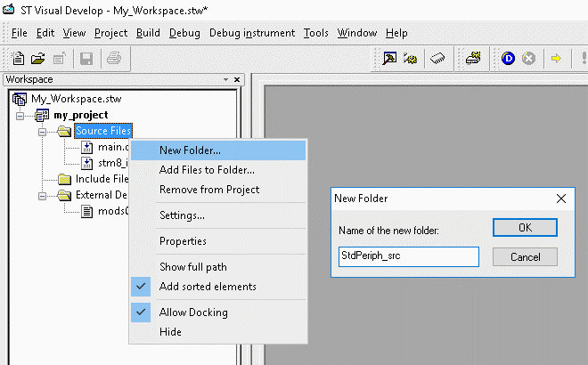Choose Add Files to Folder... entry
The width and height of the screenshot is (588, 365).
point(207,170)
